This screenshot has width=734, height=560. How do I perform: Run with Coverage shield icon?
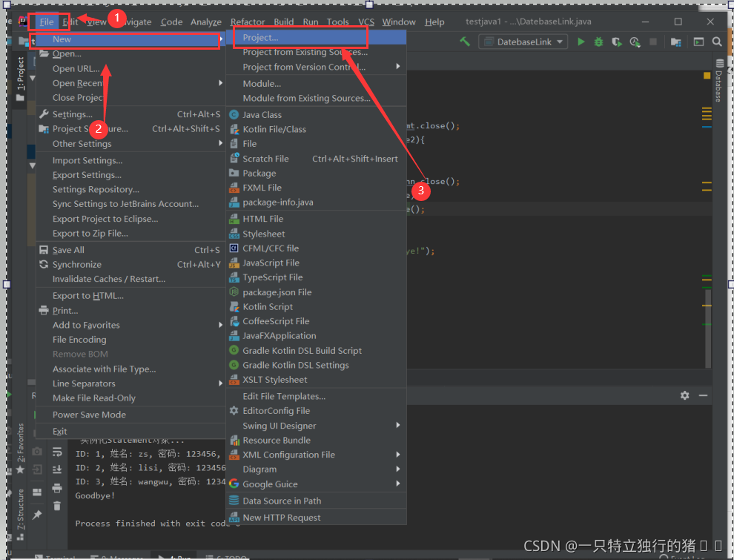coord(617,42)
